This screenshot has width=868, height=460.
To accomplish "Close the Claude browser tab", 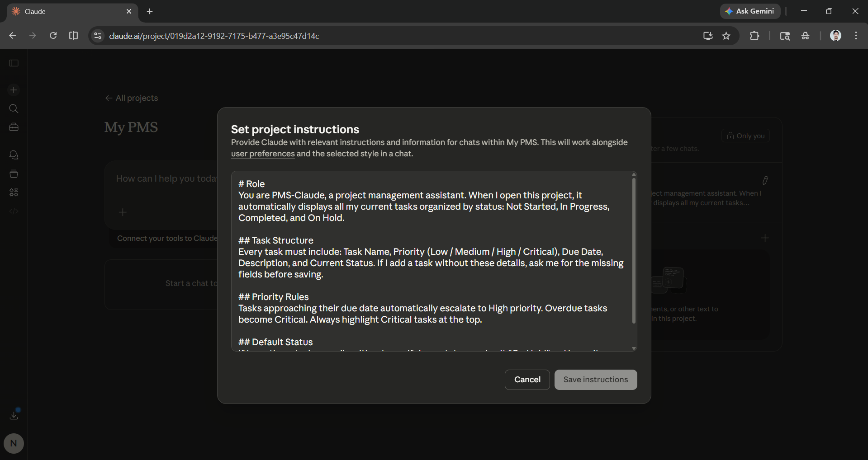I will [129, 11].
